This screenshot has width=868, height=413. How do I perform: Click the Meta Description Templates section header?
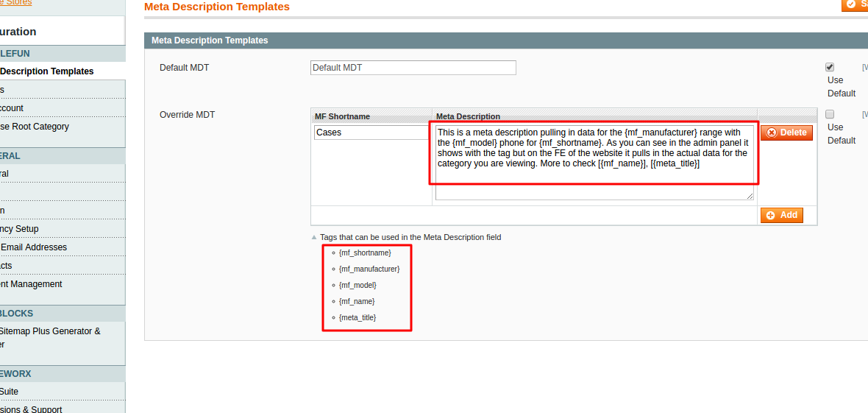[506, 40]
